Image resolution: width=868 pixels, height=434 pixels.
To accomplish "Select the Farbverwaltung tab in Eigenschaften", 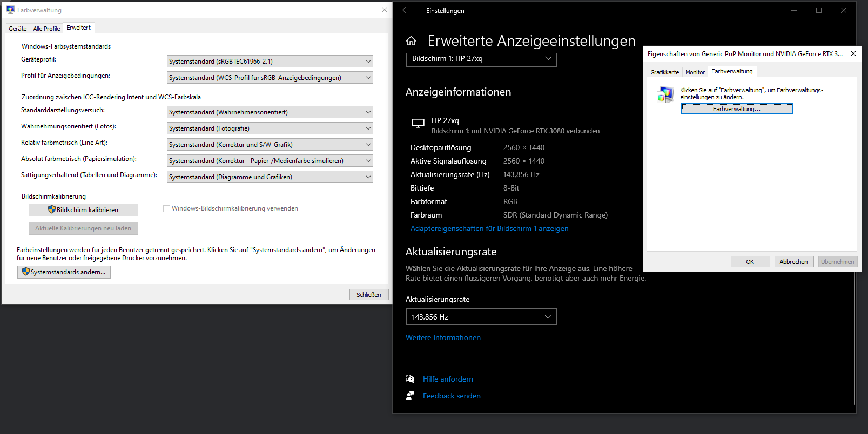I will click(x=732, y=71).
